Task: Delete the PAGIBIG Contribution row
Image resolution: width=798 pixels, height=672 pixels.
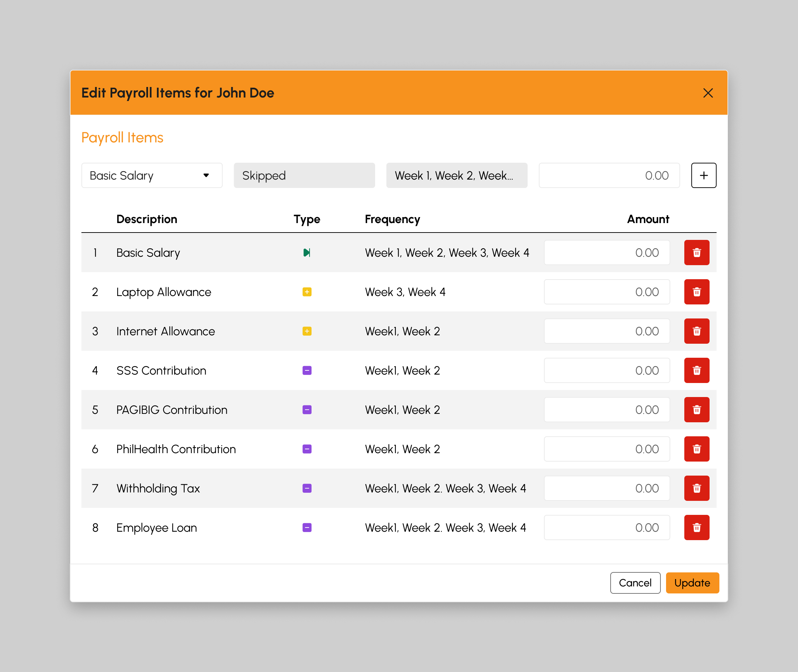Action: tap(697, 410)
